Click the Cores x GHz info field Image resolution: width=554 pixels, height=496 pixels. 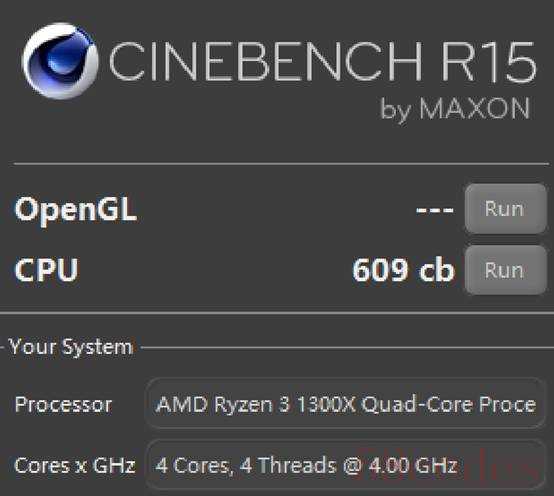(345, 465)
